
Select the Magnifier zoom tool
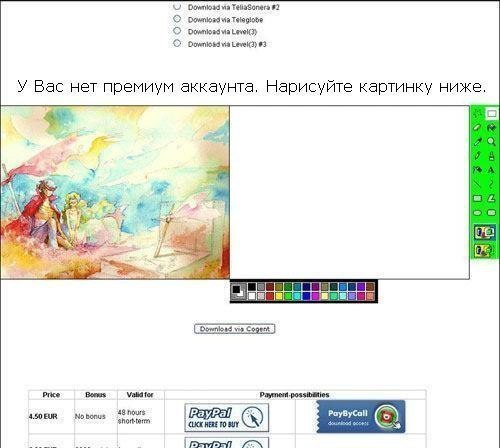[x=491, y=142]
